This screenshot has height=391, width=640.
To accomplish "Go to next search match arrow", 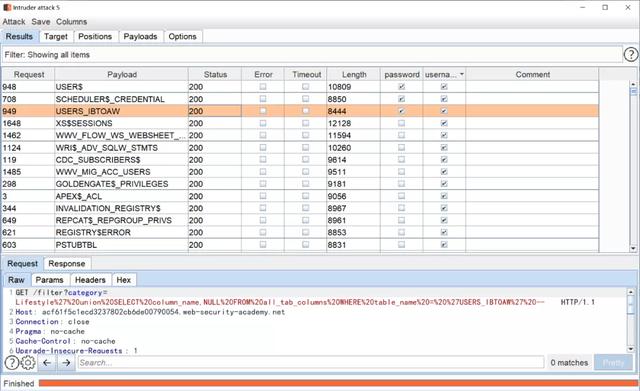I will coord(66,362).
